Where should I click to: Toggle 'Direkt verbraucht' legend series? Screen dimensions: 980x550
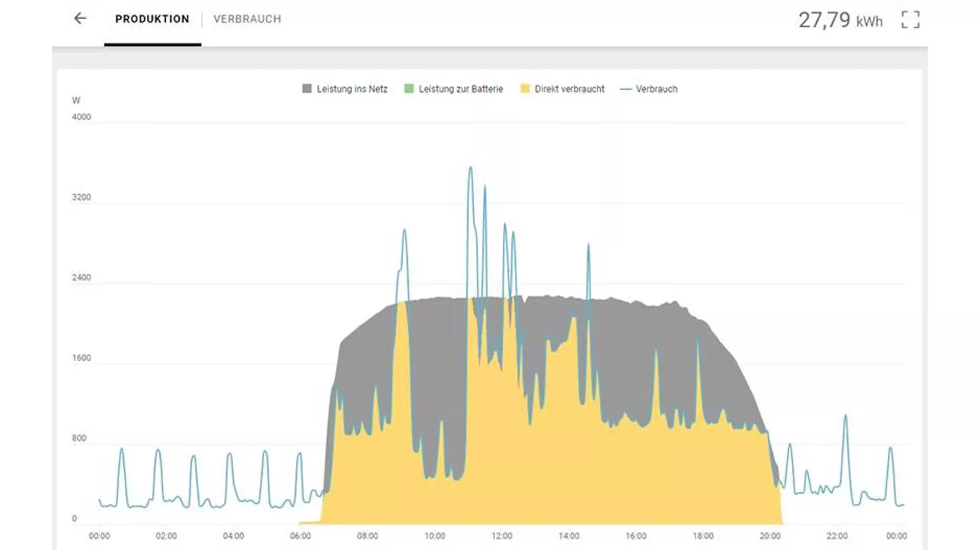pos(562,89)
